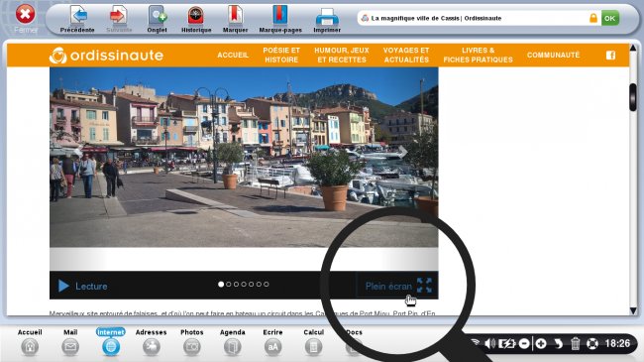644x362 pixels.
Task: Open the trash bin icon in the tray
Action: click(576, 343)
